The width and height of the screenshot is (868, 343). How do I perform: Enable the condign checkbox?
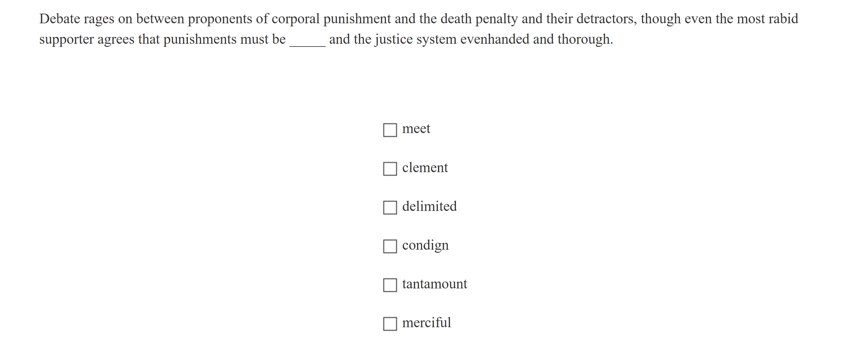(390, 246)
